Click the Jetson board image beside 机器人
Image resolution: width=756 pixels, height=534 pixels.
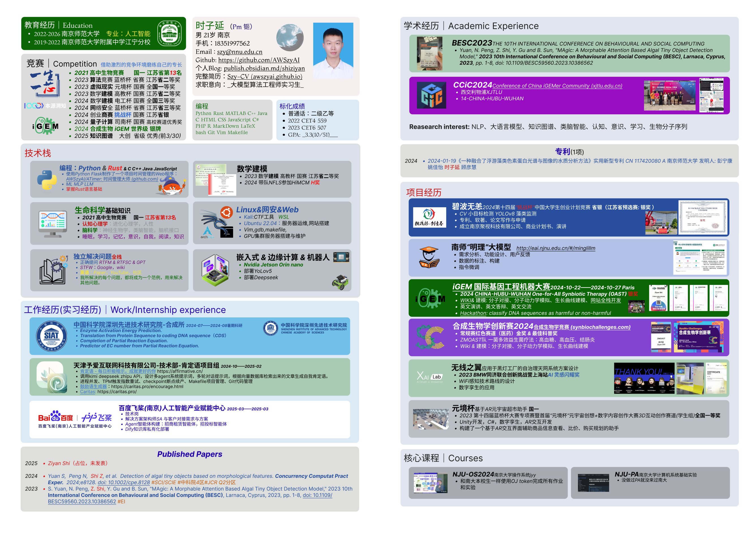pyautogui.click(x=341, y=257)
